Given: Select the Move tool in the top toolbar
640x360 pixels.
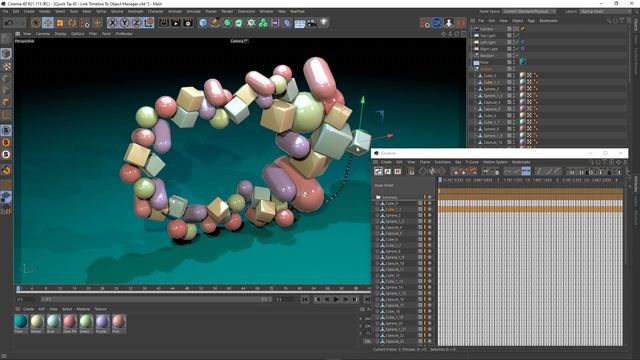Looking at the screenshot, I should [x=48, y=23].
